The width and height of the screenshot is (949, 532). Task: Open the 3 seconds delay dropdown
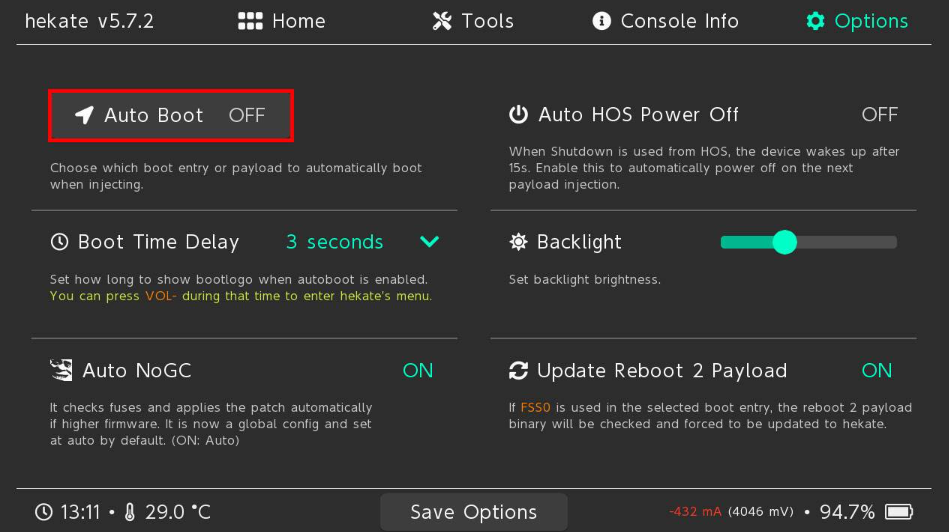coord(334,242)
